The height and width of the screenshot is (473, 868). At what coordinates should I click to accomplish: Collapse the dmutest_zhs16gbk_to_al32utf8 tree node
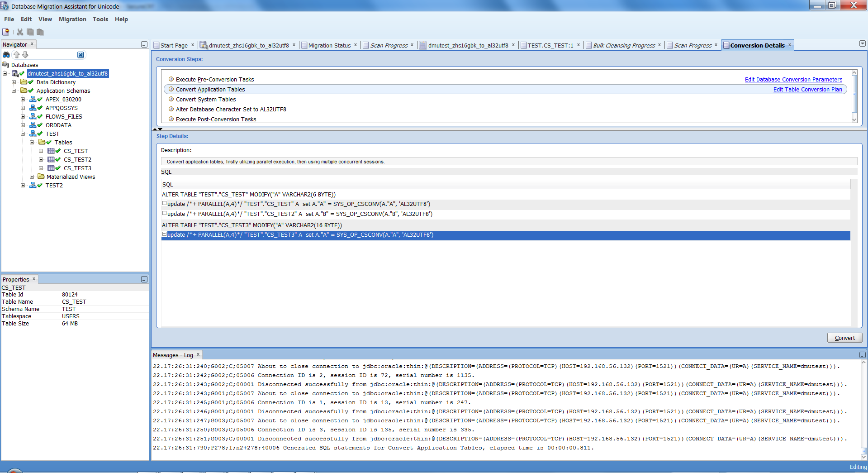tap(5, 73)
